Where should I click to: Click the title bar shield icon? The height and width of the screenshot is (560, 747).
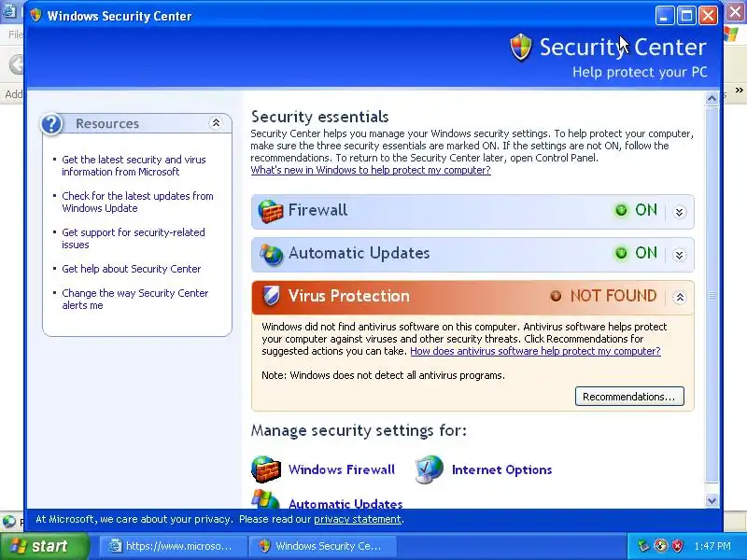pyautogui.click(x=35, y=15)
